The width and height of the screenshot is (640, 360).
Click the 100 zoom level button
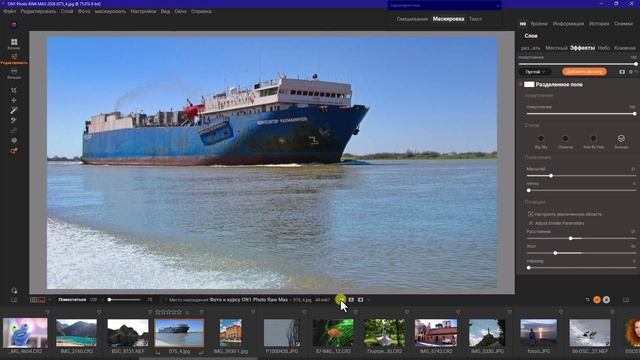(93, 300)
